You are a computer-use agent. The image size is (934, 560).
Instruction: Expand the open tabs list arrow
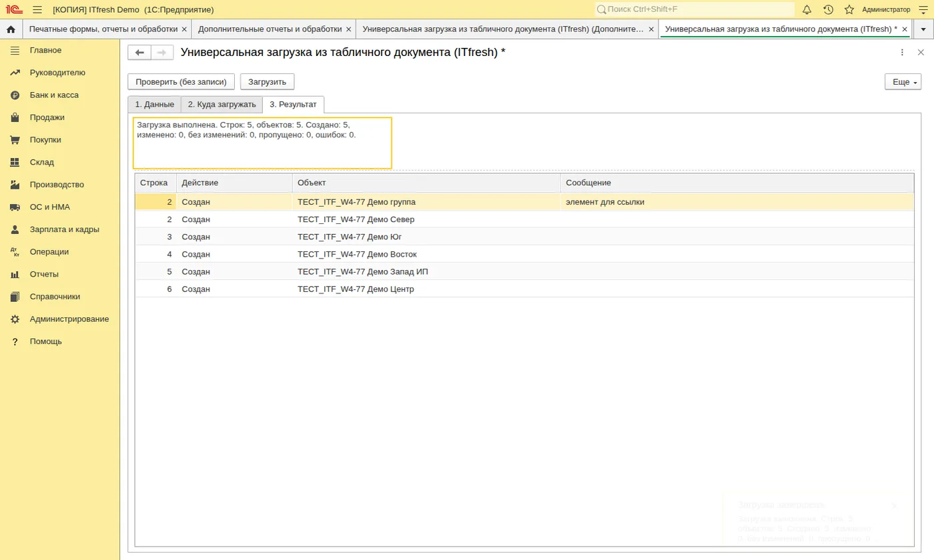[923, 29]
